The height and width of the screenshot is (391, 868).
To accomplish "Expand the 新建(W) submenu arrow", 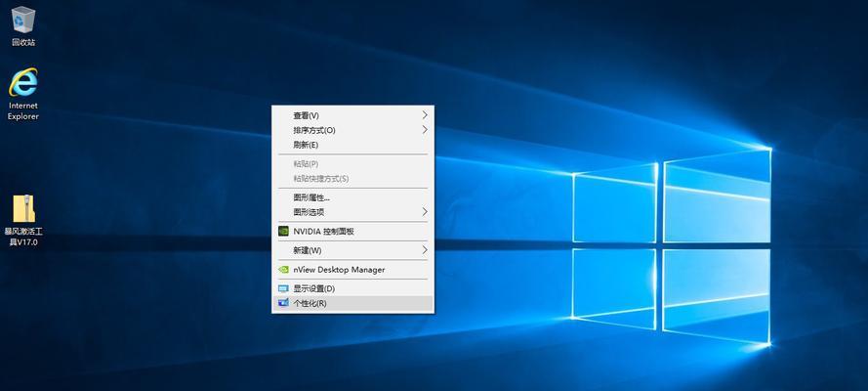I will [425, 250].
